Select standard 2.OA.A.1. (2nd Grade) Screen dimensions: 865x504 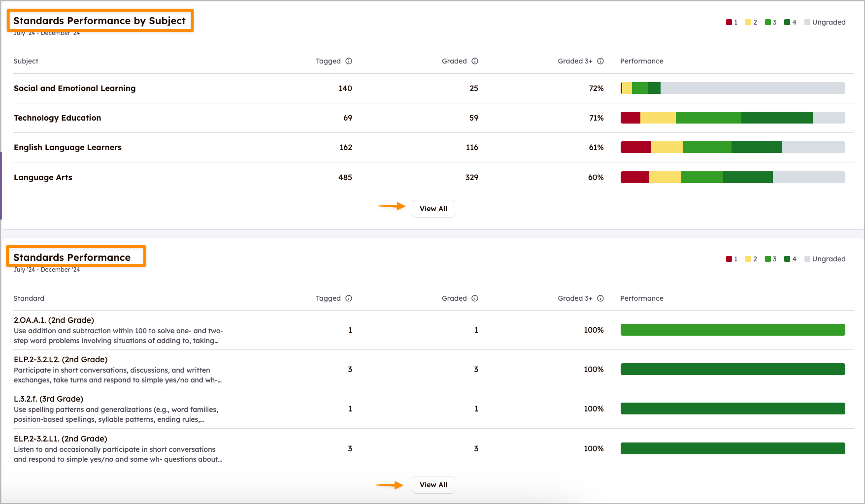pyautogui.click(x=53, y=319)
